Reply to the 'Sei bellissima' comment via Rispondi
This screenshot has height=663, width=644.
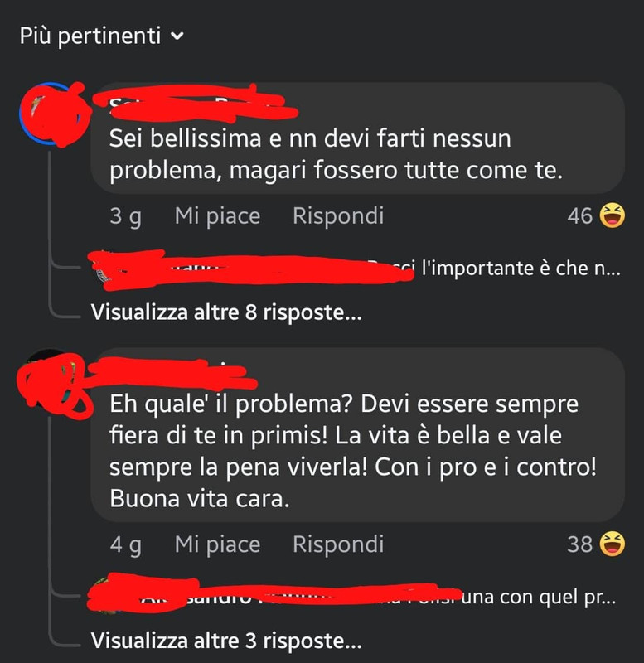tap(338, 216)
